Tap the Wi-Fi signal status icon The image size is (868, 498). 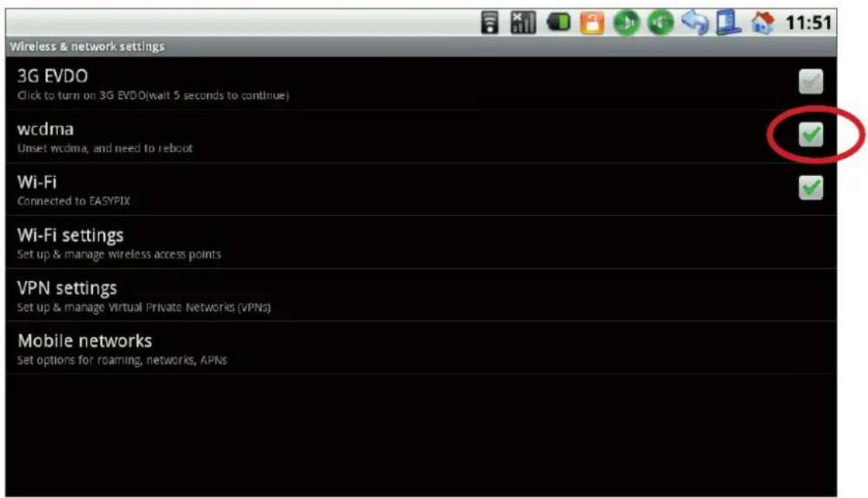(x=490, y=23)
